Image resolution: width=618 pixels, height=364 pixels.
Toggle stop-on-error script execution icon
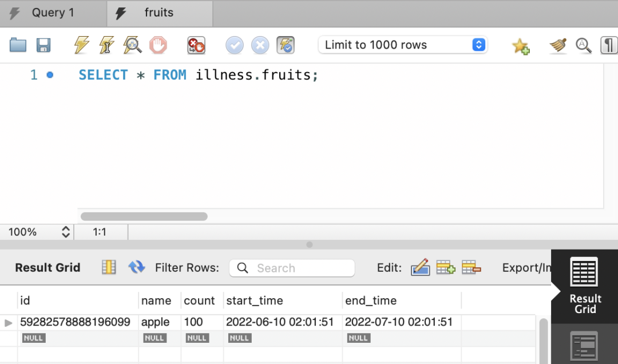pos(196,45)
